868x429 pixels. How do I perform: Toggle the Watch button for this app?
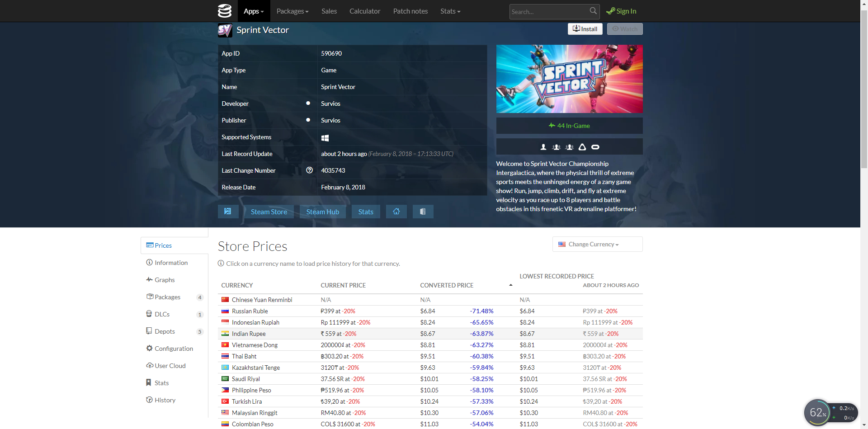pos(625,29)
